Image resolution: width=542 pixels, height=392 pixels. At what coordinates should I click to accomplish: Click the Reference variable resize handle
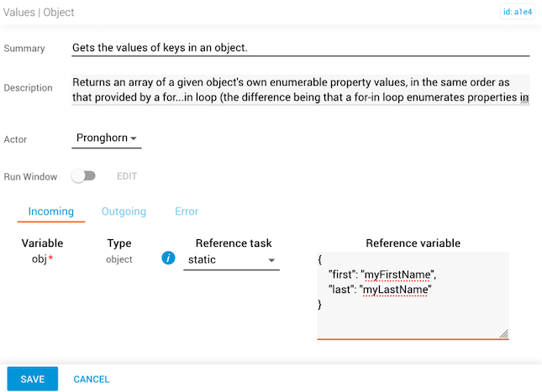coord(504,334)
